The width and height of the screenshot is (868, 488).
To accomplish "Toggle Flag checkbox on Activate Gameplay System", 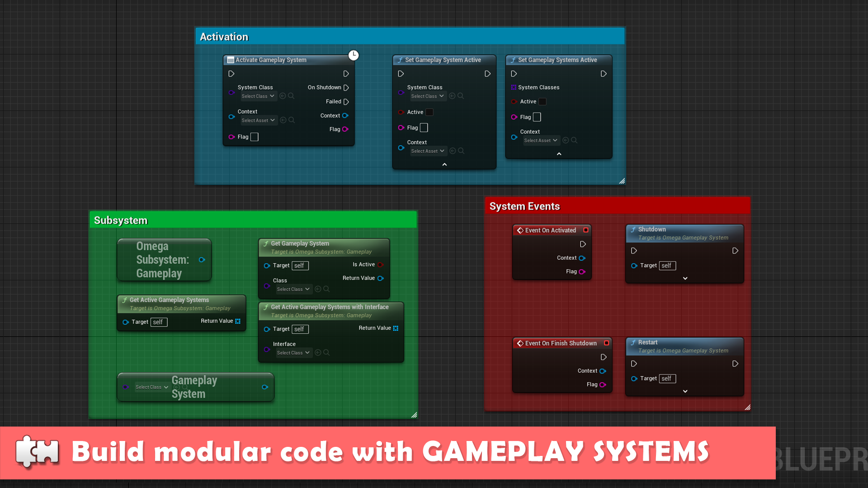I will (255, 137).
